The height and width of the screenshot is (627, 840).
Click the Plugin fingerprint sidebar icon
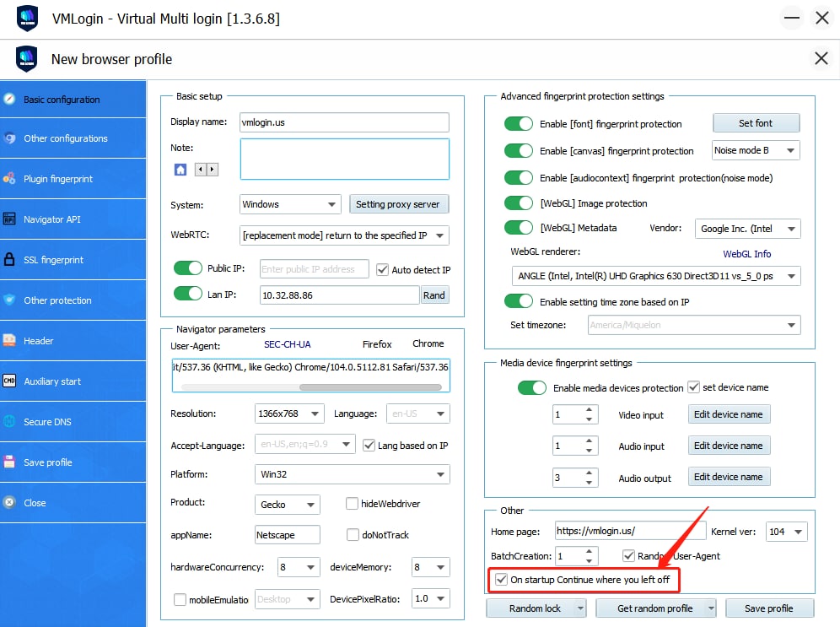pyautogui.click(x=9, y=179)
